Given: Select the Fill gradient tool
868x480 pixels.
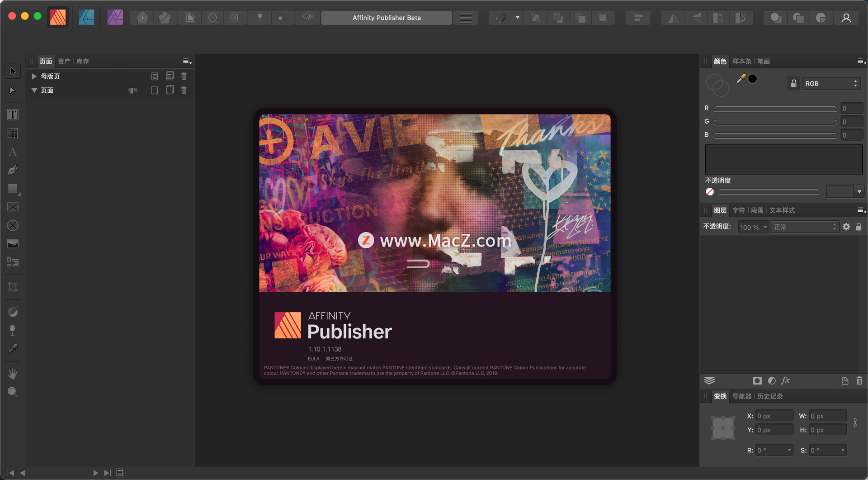Looking at the screenshot, I should coord(13,312).
